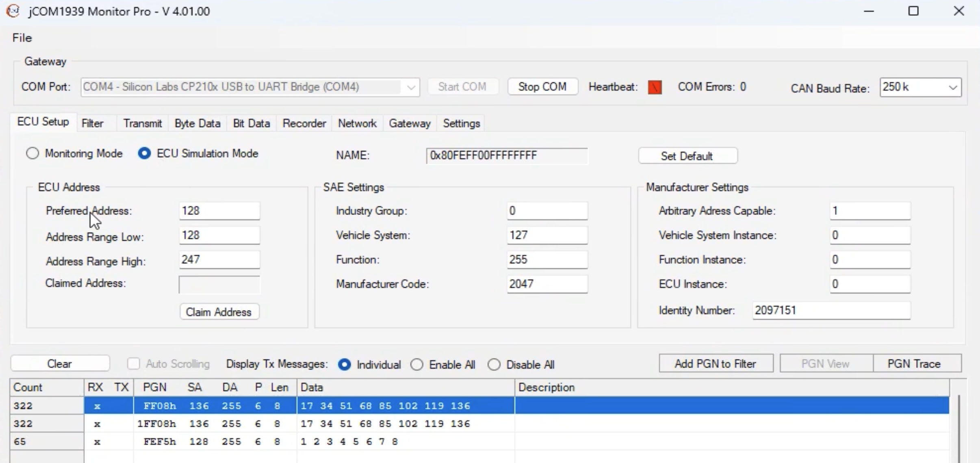
Task: Open the COM Port dropdown
Action: click(x=250, y=87)
